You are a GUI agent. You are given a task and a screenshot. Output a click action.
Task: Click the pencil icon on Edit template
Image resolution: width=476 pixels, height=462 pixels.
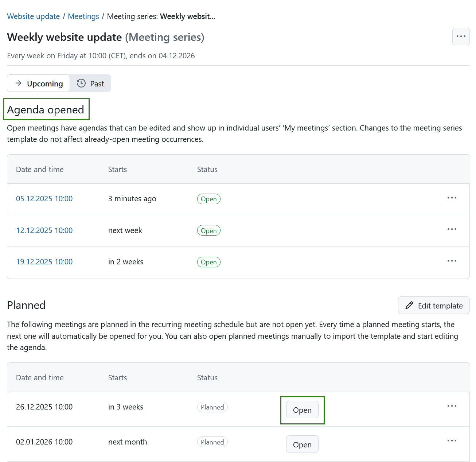coord(409,305)
